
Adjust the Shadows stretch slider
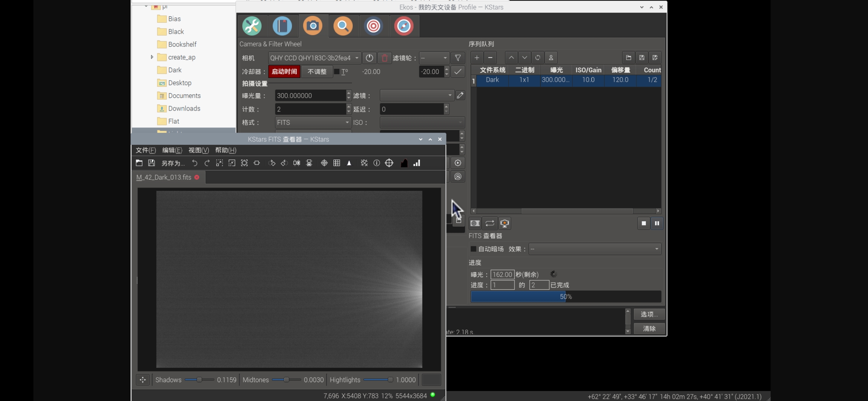click(199, 380)
